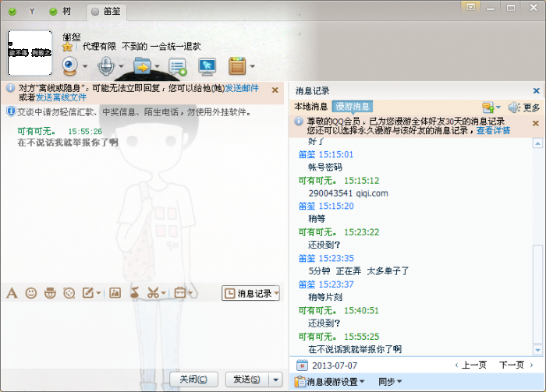Open font settings letter A icon

coord(12,293)
